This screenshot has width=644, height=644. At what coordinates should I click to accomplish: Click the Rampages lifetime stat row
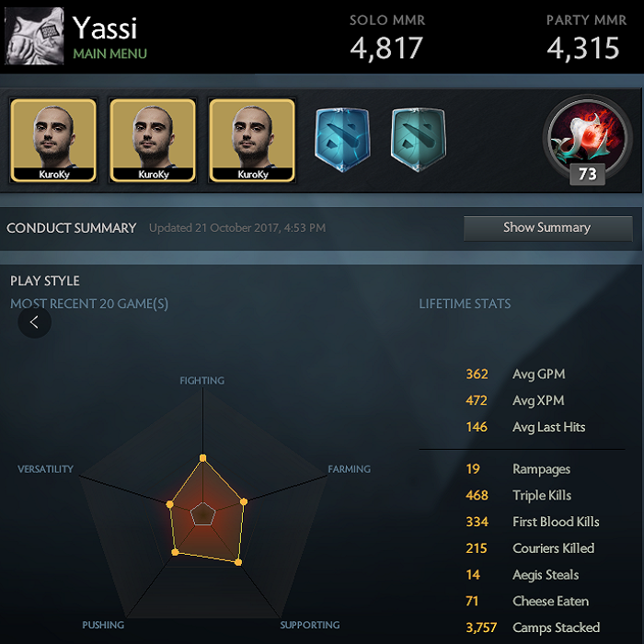518,469
